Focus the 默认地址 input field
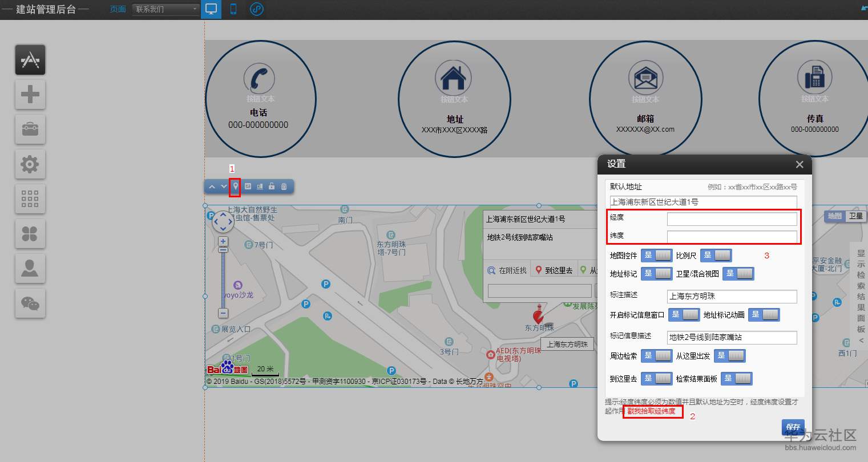The width and height of the screenshot is (868, 462). pyautogui.click(x=703, y=202)
